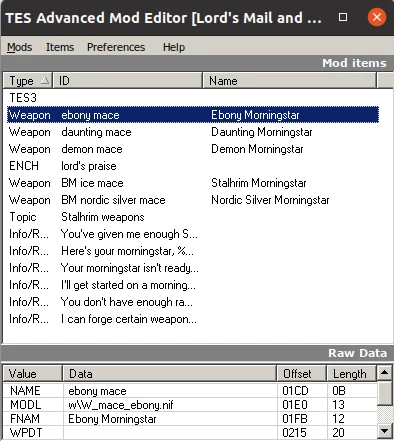Select "Your morningstar isn't ready" info row
The image size is (394, 441).
click(193, 268)
